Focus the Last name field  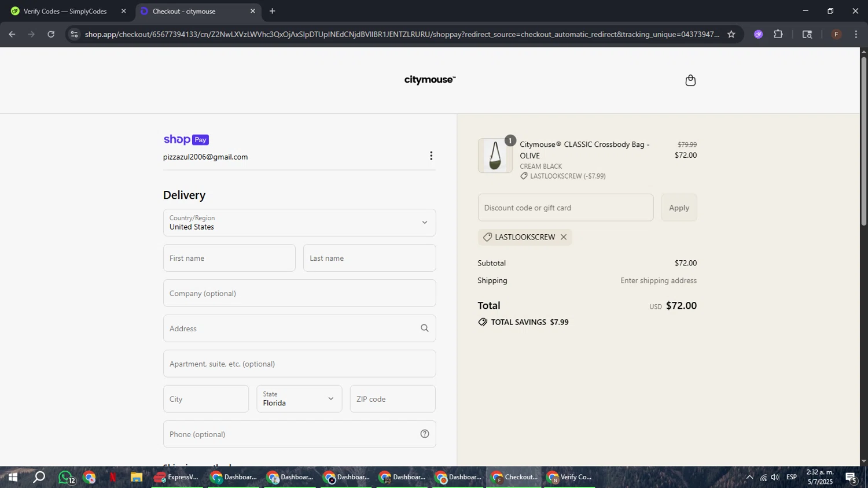coord(369,258)
